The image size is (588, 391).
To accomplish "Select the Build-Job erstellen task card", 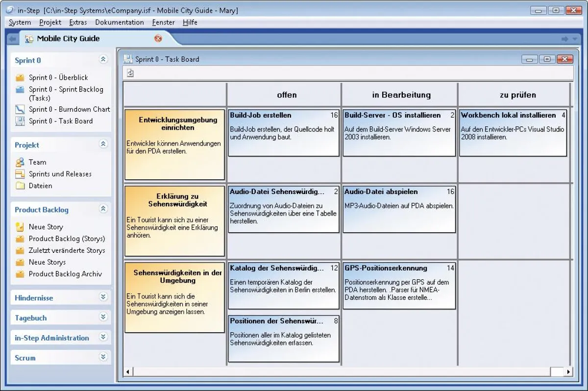I will coord(283,132).
